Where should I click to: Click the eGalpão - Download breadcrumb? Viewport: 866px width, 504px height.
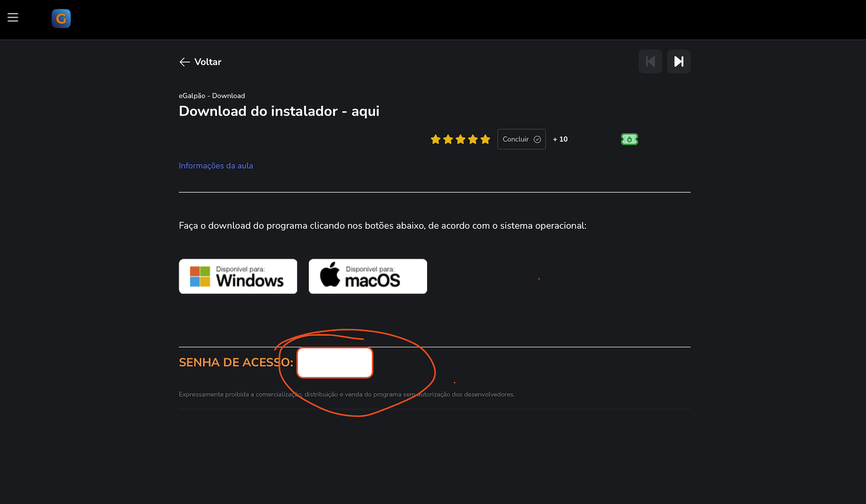click(x=212, y=96)
